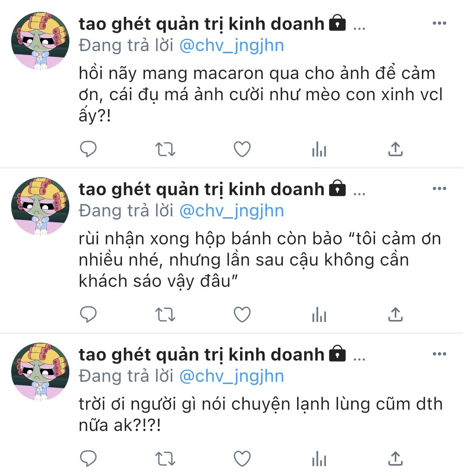
Task: View analytics of the macaron tweet
Action: click(x=319, y=149)
